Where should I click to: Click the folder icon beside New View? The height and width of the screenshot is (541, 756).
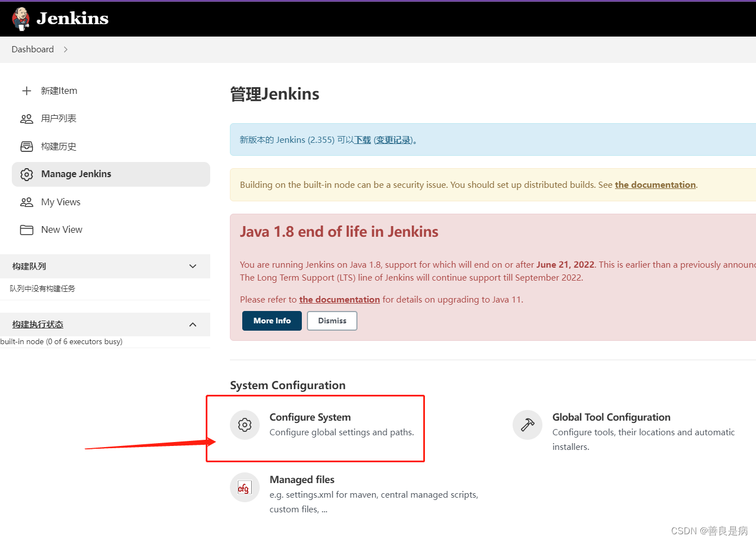tap(26, 229)
